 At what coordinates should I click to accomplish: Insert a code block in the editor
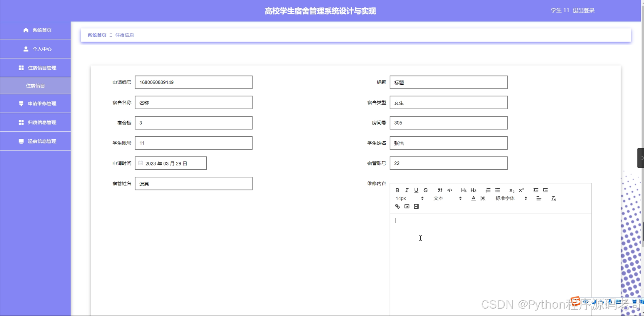coord(450,190)
